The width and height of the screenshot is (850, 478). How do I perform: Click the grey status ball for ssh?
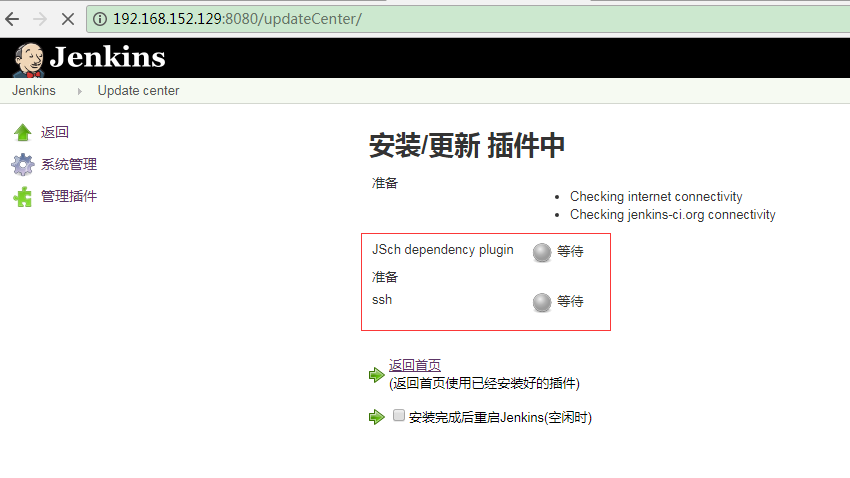(x=542, y=302)
